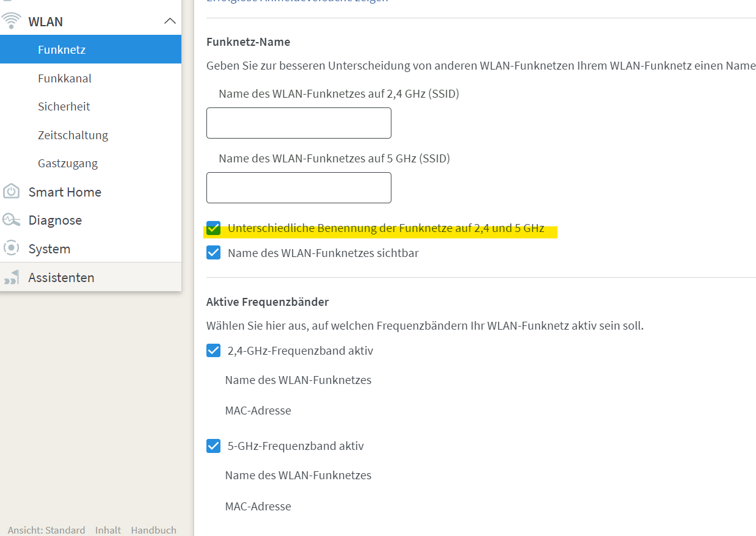
Task: Click the Diagnose pulse icon
Action: click(x=12, y=220)
